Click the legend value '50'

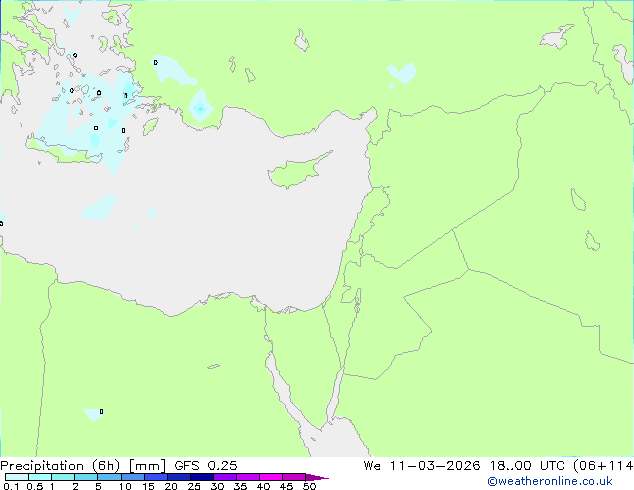tap(309, 486)
